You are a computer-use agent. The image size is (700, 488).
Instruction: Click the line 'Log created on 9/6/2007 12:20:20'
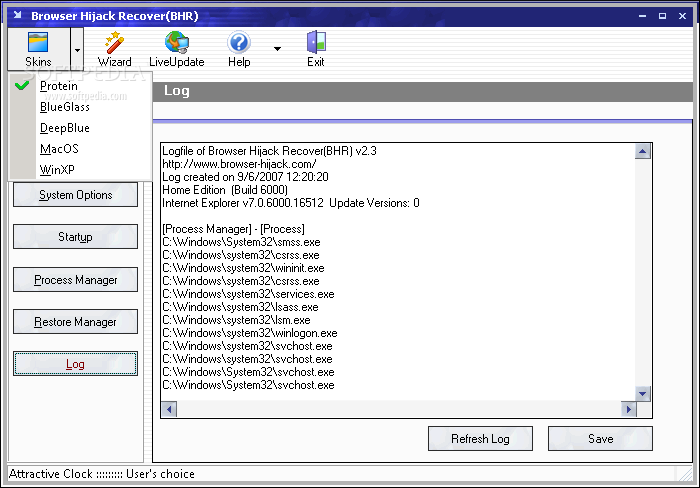point(245,177)
